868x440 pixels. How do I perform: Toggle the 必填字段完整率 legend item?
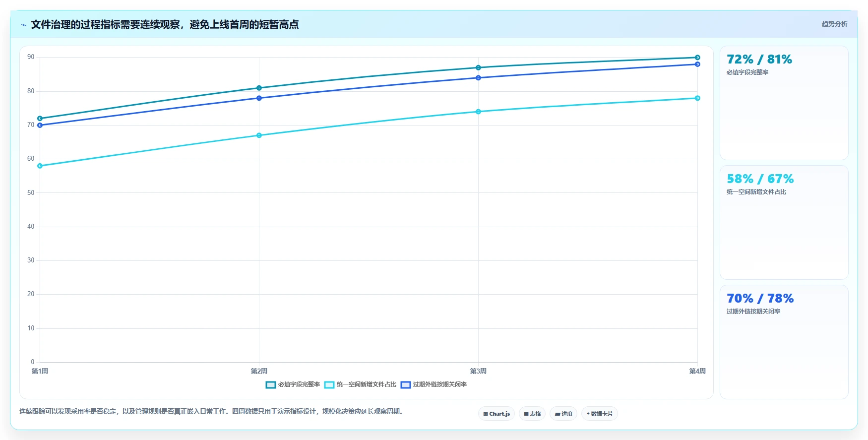pos(293,384)
